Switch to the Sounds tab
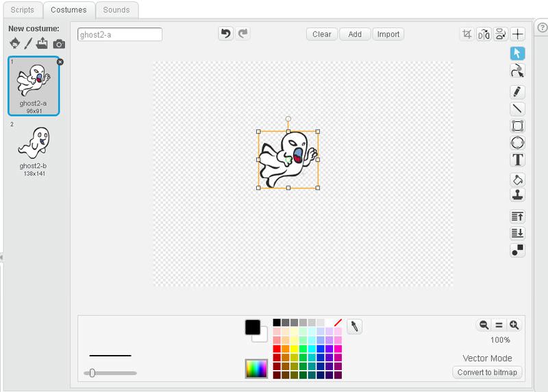Viewport: 548px width, 392px height. coord(116,10)
